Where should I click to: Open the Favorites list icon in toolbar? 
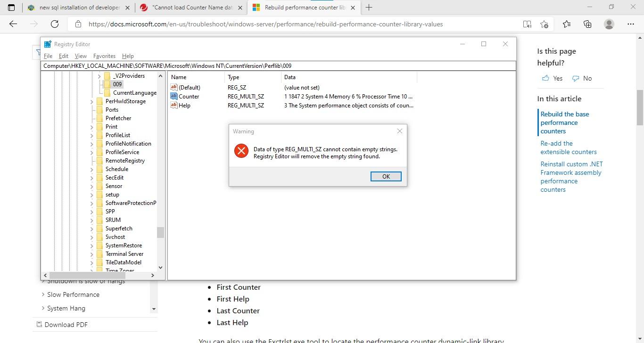(x=567, y=24)
